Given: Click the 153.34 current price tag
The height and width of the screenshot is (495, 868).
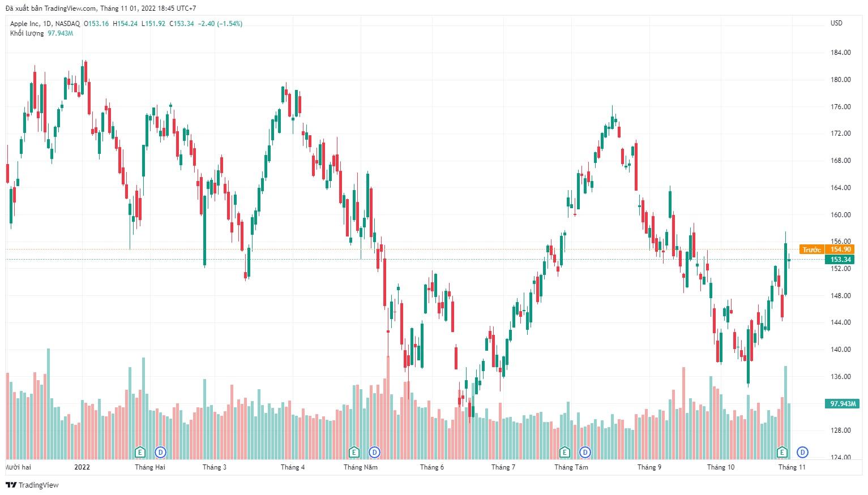Looking at the screenshot, I should [840, 260].
